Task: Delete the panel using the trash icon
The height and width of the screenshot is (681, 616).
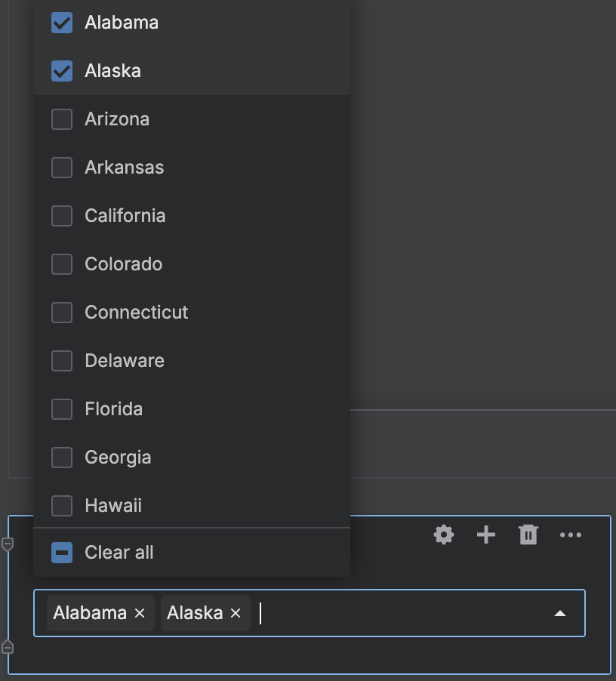Action: click(x=528, y=535)
